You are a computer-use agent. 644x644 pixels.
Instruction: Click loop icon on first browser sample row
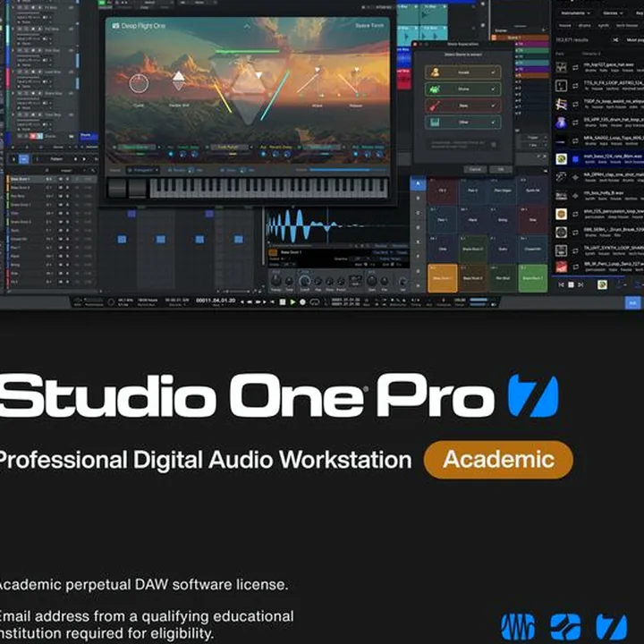tap(575, 67)
